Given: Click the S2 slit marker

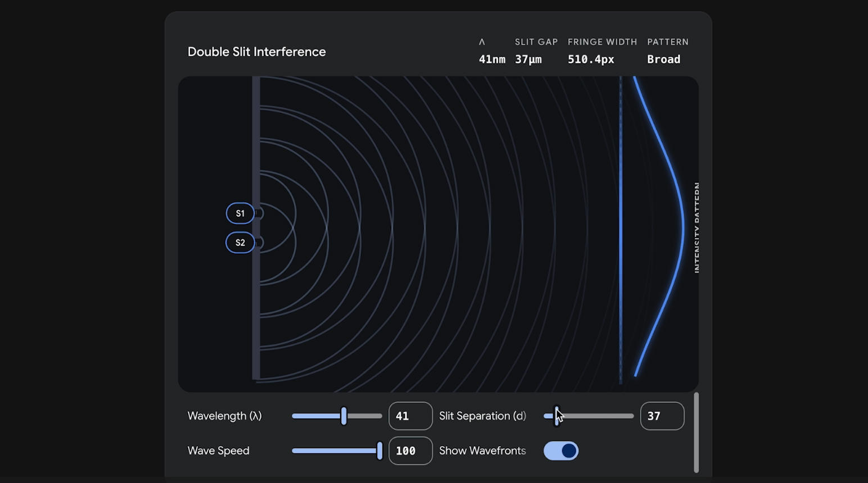Looking at the screenshot, I should tap(240, 243).
